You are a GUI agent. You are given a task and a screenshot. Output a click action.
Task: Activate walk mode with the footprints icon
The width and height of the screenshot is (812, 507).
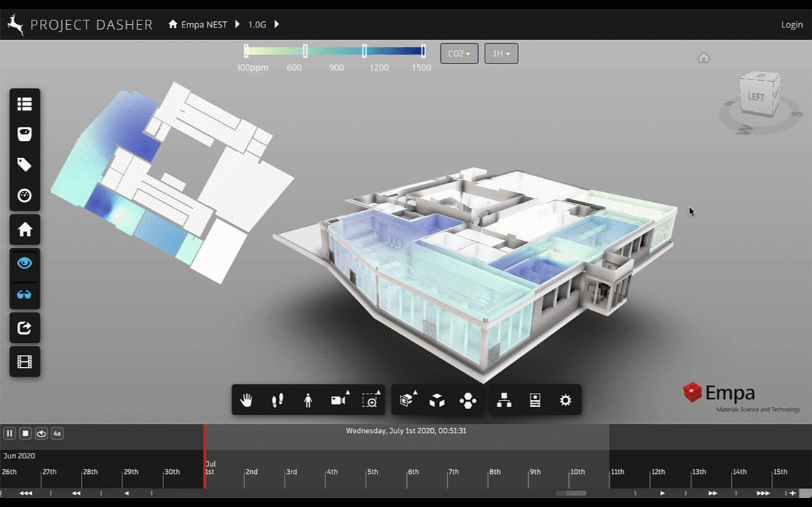click(x=277, y=399)
